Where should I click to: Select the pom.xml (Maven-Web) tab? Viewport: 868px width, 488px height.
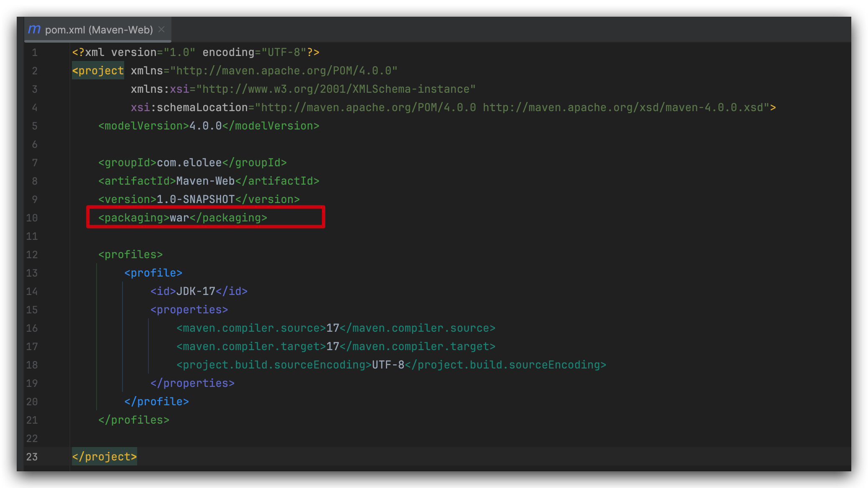pos(98,30)
